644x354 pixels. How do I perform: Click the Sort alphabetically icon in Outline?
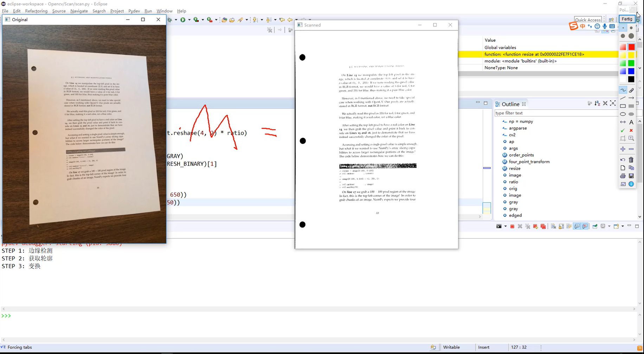pos(597,103)
